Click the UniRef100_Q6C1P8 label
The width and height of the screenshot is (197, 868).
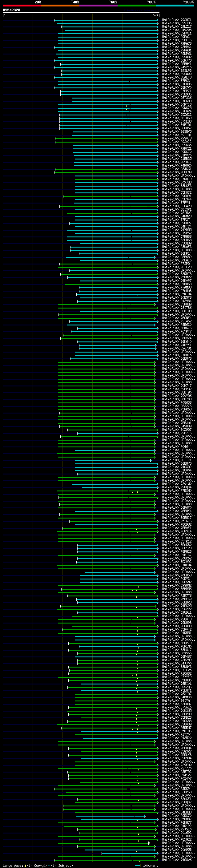[176, 548]
